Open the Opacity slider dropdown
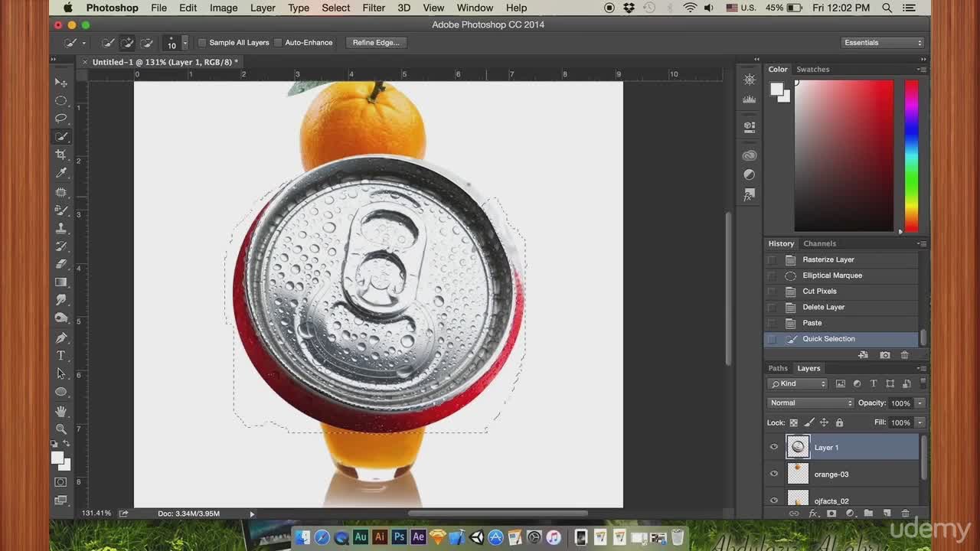The image size is (980, 551). coord(920,403)
